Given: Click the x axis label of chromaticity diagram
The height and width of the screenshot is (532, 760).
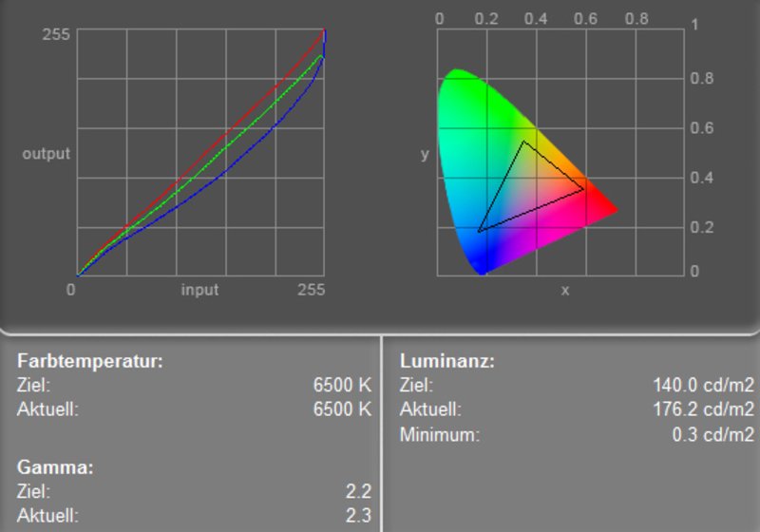Looking at the screenshot, I should tap(564, 291).
